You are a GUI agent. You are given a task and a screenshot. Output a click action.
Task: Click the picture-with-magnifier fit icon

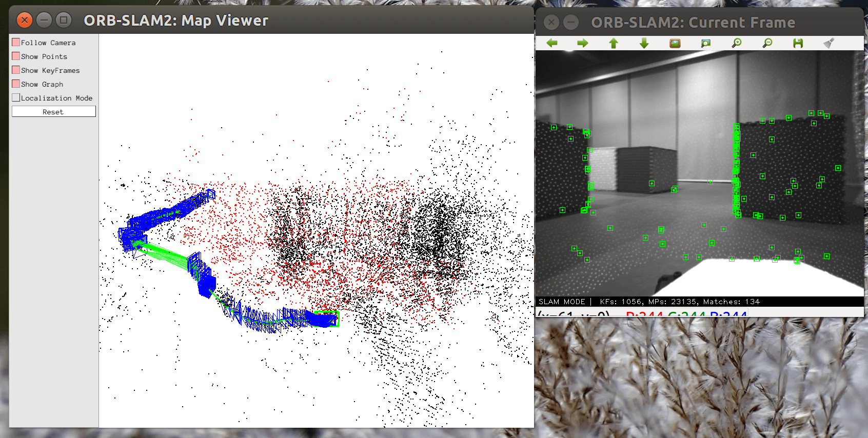pyautogui.click(x=706, y=43)
